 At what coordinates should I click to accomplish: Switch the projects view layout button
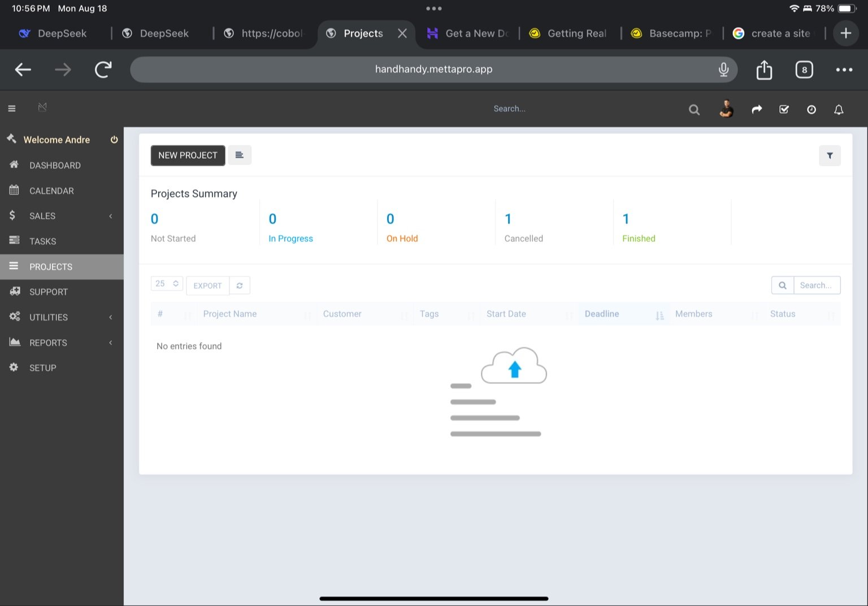click(x=240, y=155)
